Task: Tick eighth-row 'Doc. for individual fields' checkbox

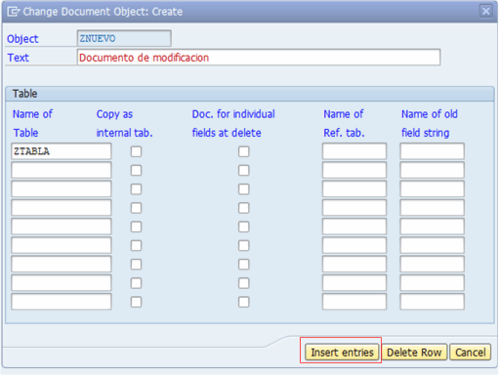Action: pyautogui.click(x=244, y=283)
